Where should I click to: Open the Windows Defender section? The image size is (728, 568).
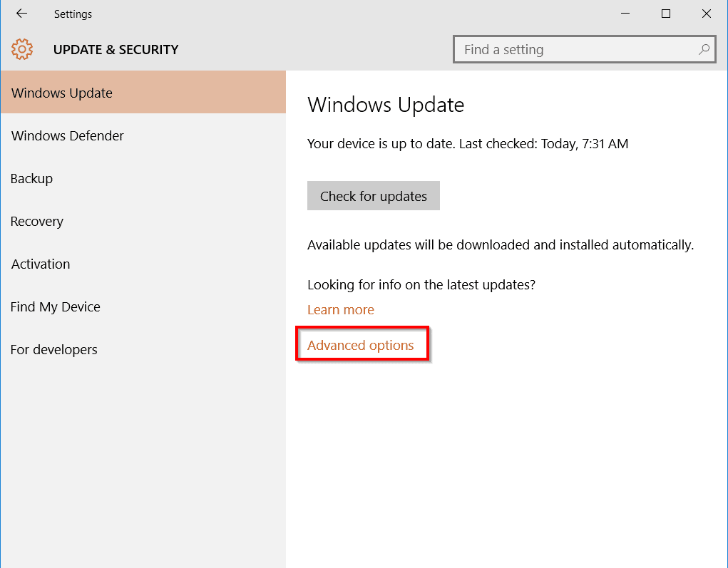[68, 135]
